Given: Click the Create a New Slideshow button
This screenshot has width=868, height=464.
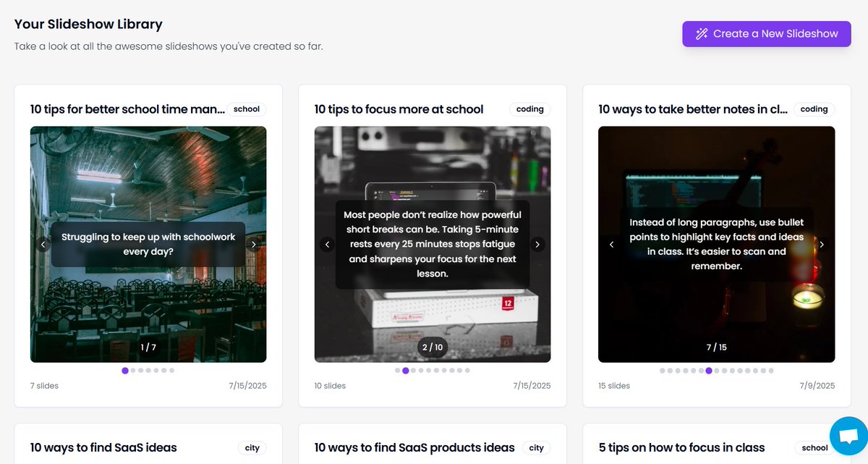Looking at the screenshot, I should click(766, 34).
